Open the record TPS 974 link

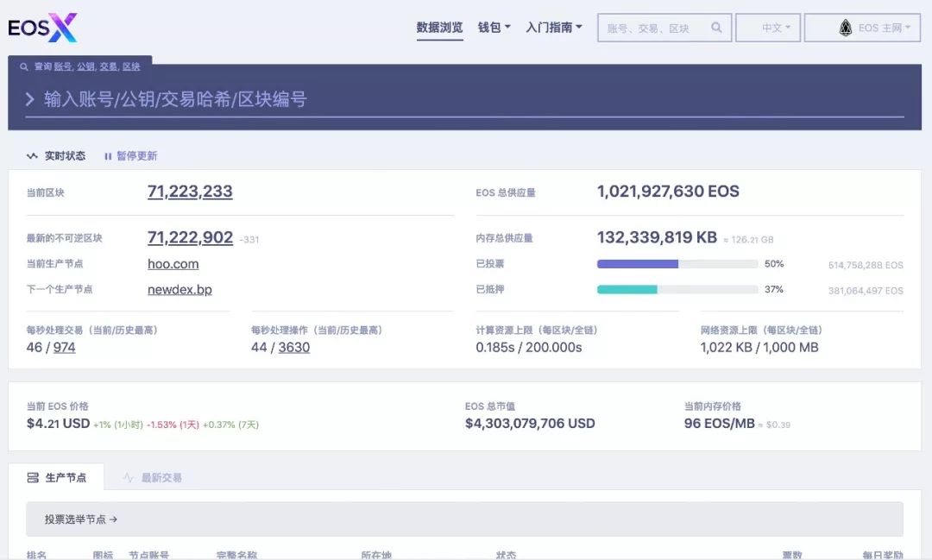pos(64,347)
